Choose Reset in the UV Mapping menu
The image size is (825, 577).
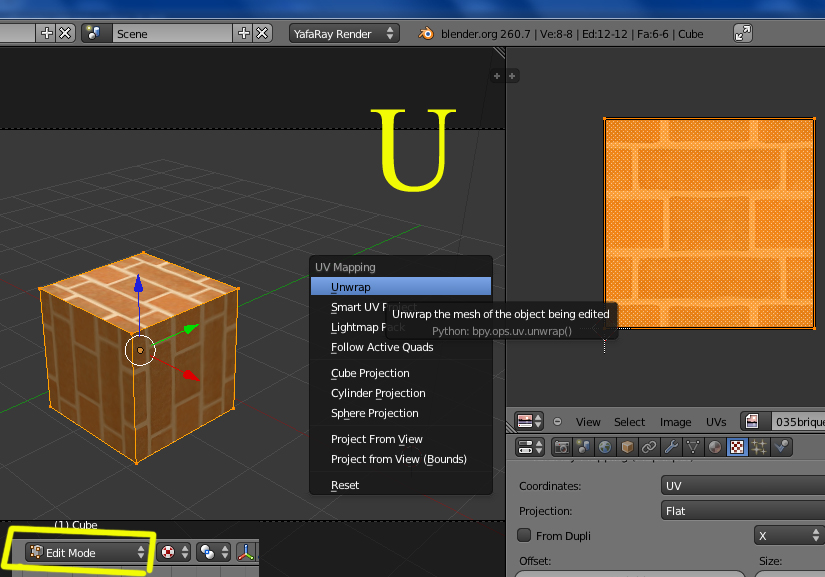[x=401, y=485]
